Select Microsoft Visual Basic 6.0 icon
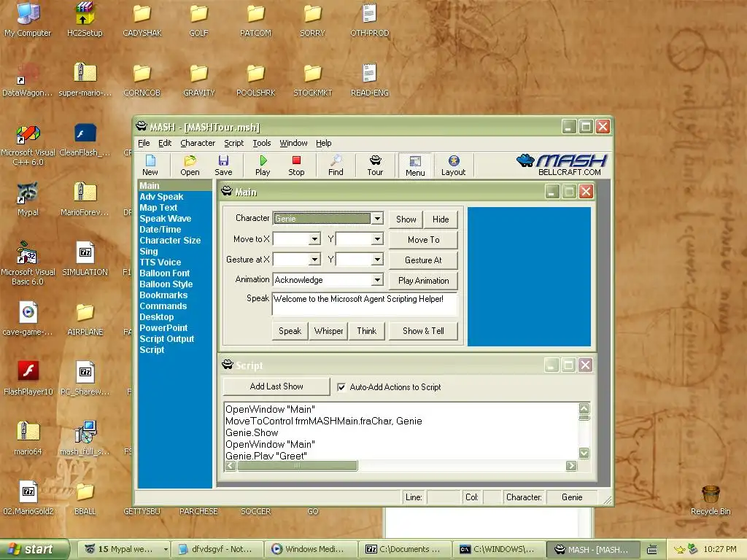Screen dimensions: 747x560 point(28,264)
